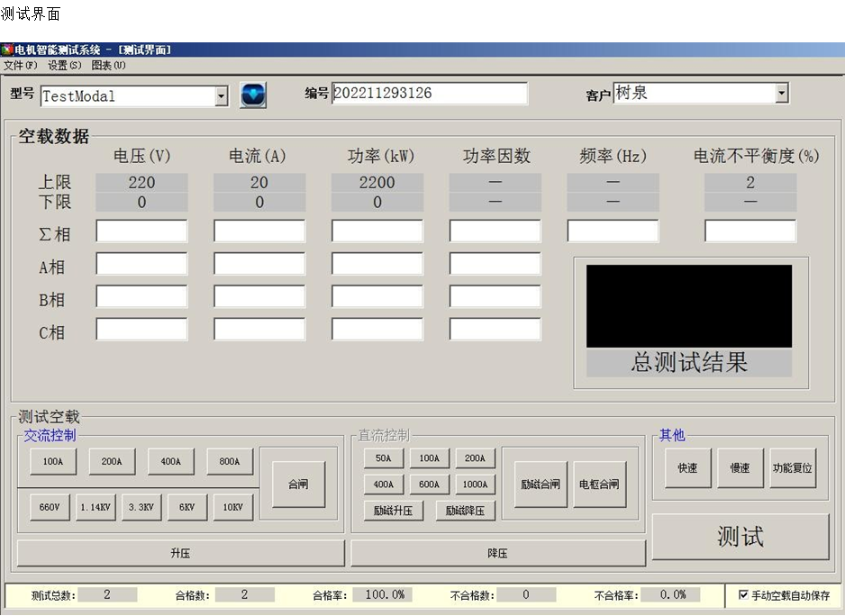Select the 660V voltage button

[50, 507]
